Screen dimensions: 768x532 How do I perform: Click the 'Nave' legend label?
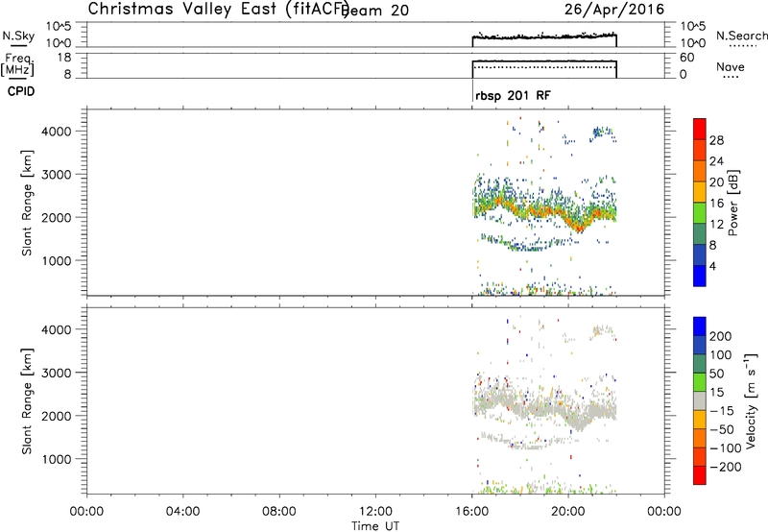click(731, 66)
